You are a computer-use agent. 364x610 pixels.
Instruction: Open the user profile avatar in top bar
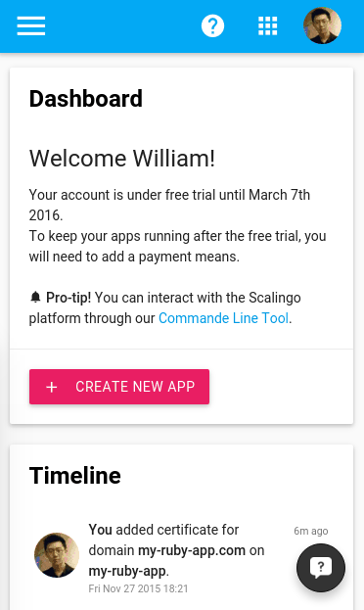click(x=322, y=25)
